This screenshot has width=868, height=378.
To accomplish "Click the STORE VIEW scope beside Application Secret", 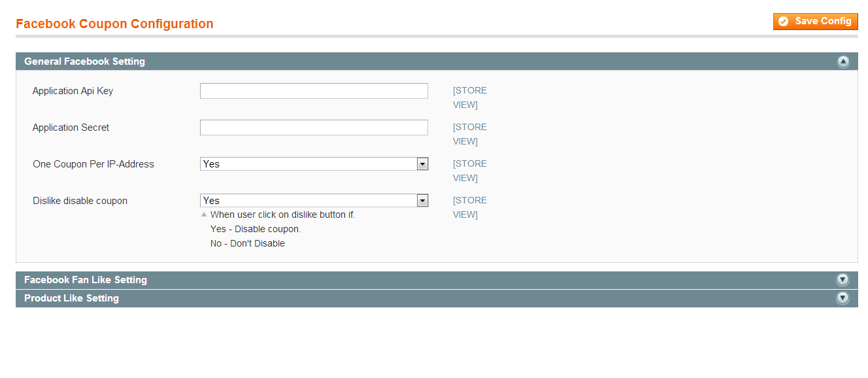I will (470, 134).
